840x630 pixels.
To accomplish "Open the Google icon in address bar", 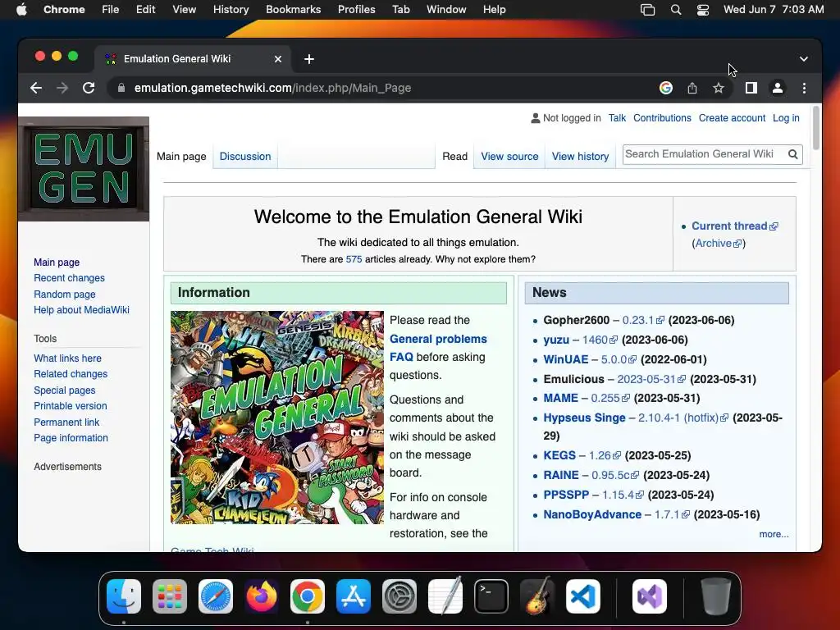I will coord(666,88).
